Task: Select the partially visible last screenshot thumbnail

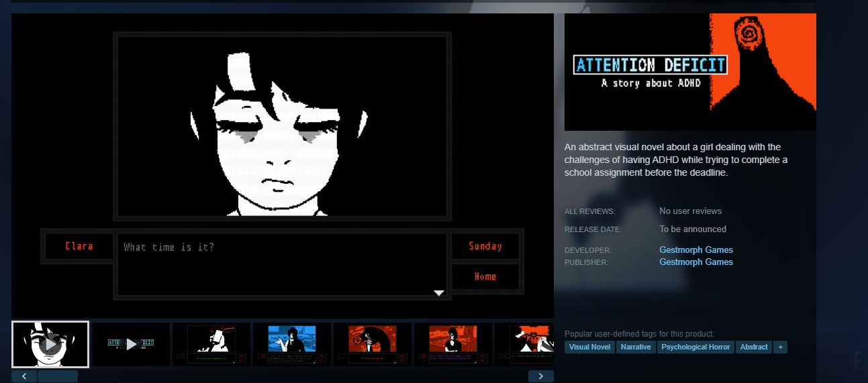Action: point(524,344)
